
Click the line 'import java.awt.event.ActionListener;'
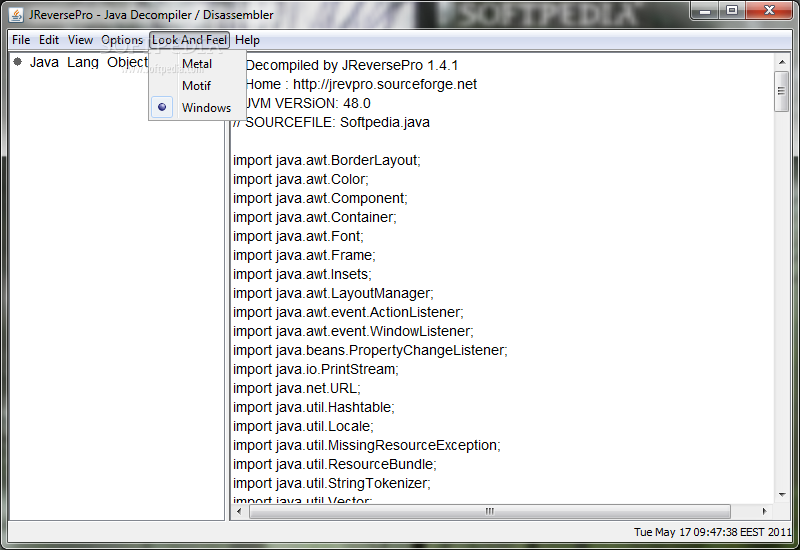[348, 312]
